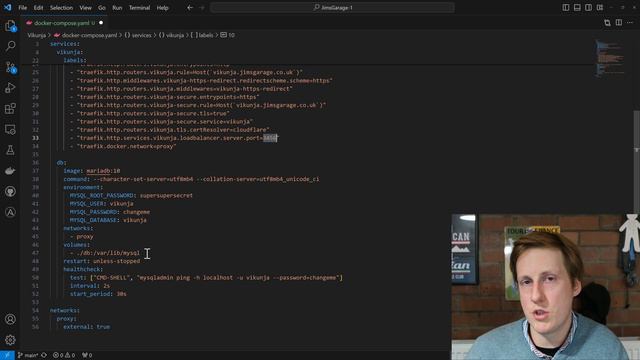Open the Selection menu
Screen dimensions: 640x360
[61, 7]
